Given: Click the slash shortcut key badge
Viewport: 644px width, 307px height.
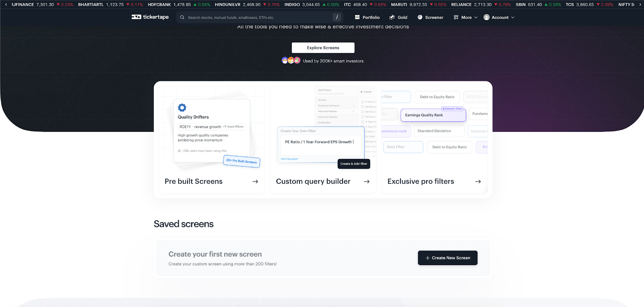Looking at the screenshot, I should tap(337, 17).
